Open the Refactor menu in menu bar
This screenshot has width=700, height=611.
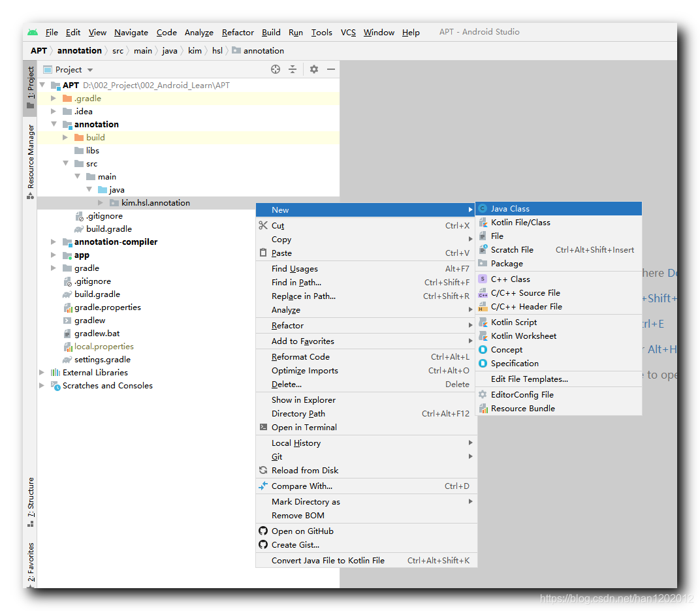click(x=238, y=33)
